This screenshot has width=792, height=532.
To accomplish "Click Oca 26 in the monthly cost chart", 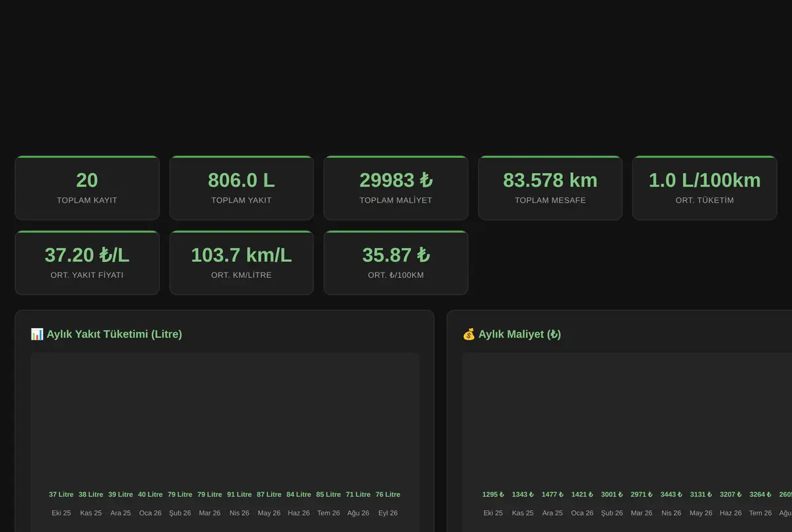I will click(582, 513).
